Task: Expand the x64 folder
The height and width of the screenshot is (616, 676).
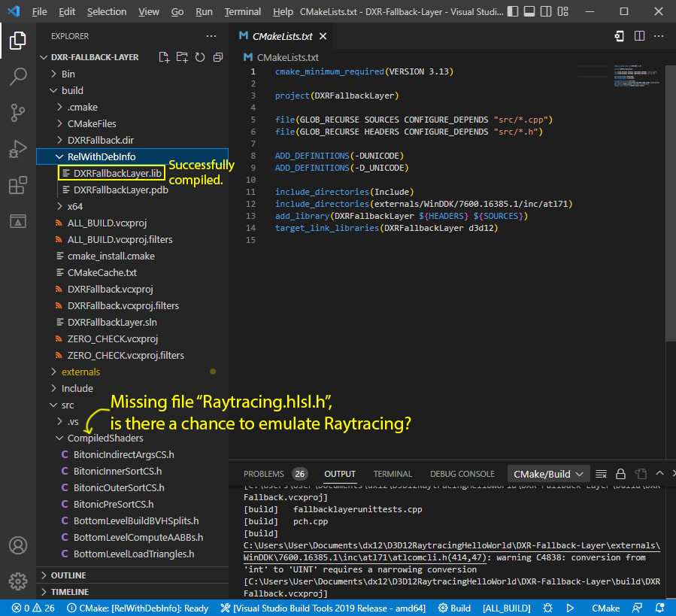Action: pos(132,206)
